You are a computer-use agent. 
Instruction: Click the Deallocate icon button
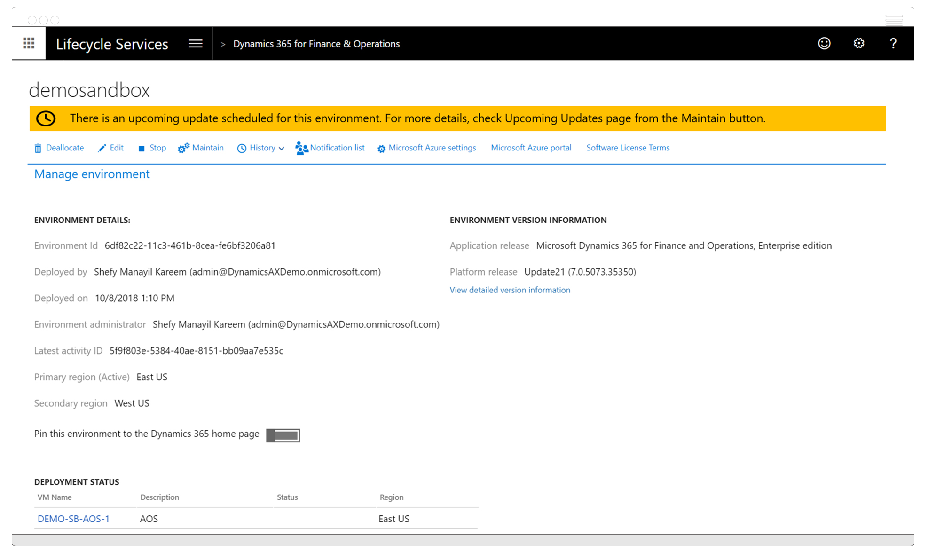[x=37, y=147]
